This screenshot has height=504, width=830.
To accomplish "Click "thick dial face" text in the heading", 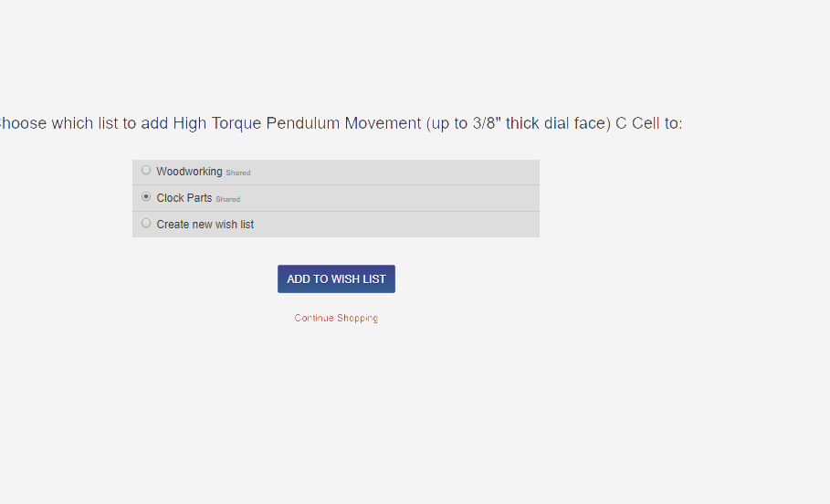I will click(x=558, y=123).
